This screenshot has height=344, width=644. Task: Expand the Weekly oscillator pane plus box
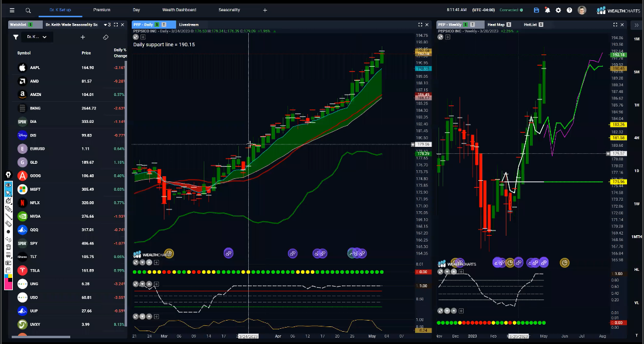coord(461,271)
